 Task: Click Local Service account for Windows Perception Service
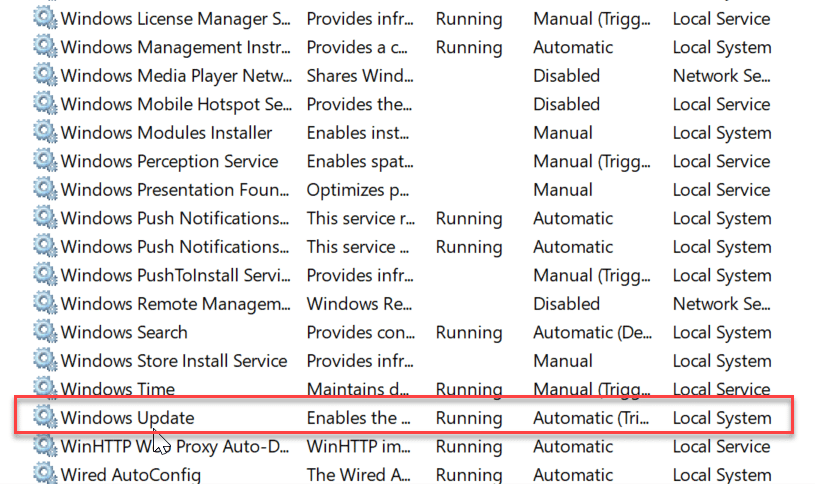point(721,161)
